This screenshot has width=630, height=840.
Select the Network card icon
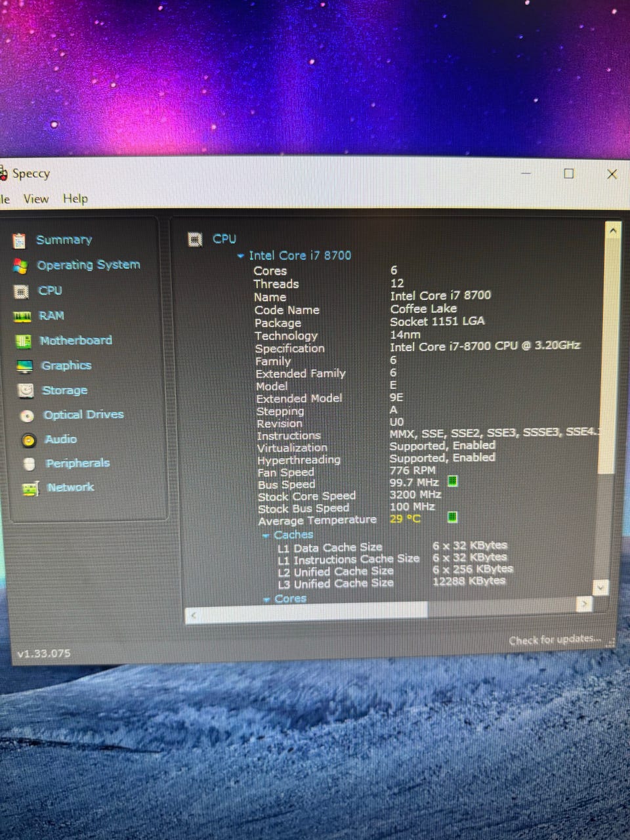(30, 488)
